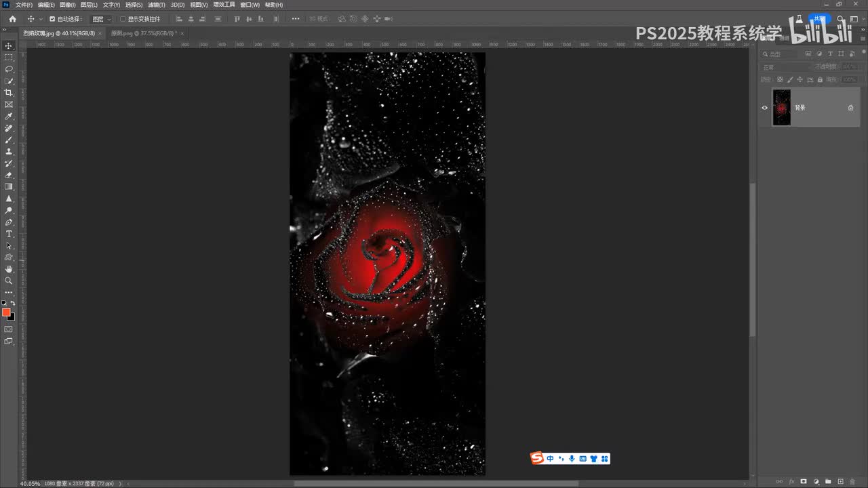Select the Hand tool
The width and height of the screenshot is (868, 488).
(9, 269)
